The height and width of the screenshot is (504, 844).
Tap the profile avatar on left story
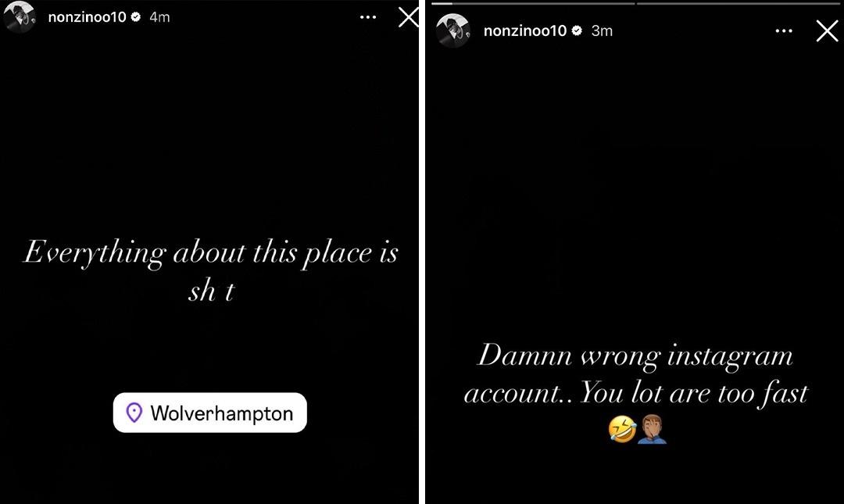click(19, 17)
